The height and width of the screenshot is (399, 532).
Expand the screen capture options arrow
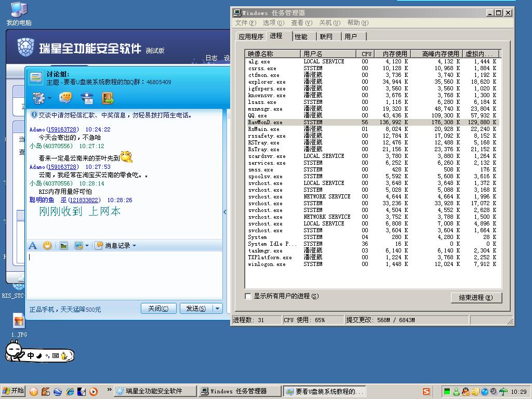point(87,245)
